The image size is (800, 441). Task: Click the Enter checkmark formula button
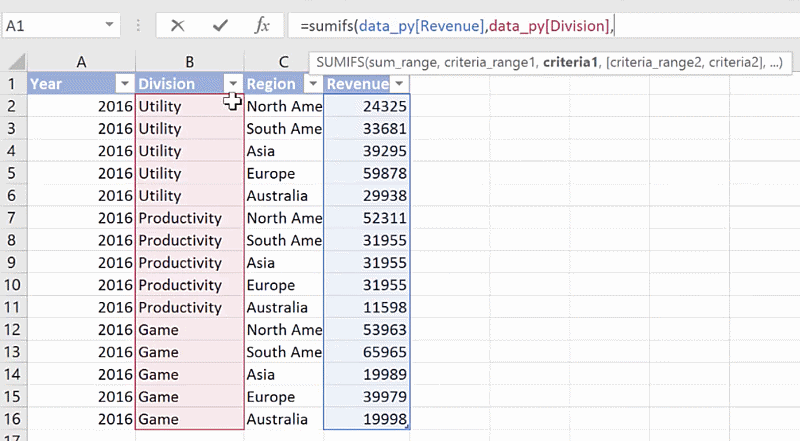coord(219,26)
